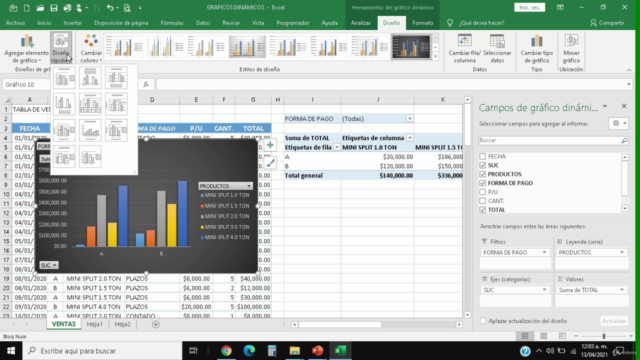Open Cambiar colores palette

tap(91, 49)
